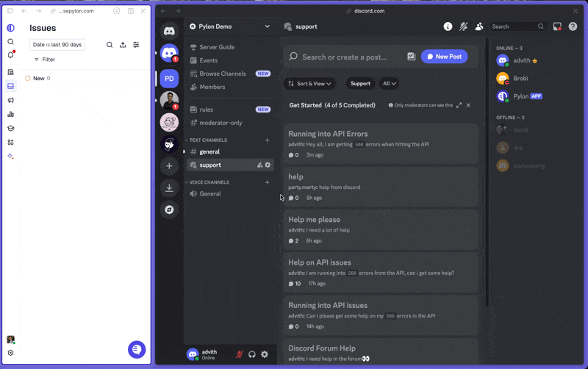Open user settings gear beside advith
This screenshot has height=369, width=588.
265,354
